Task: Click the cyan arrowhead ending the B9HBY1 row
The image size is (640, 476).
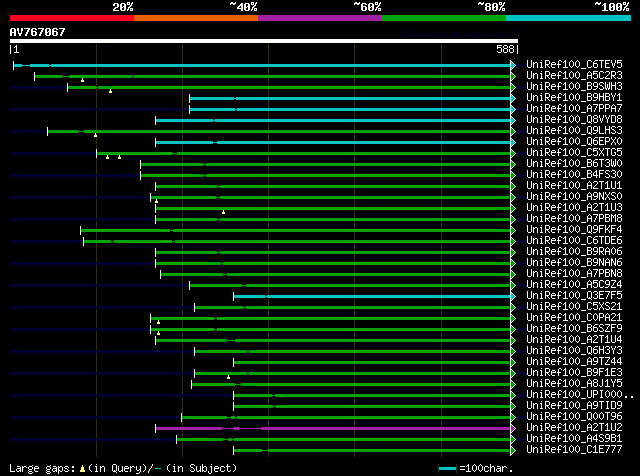Action: tap(513, 98)
